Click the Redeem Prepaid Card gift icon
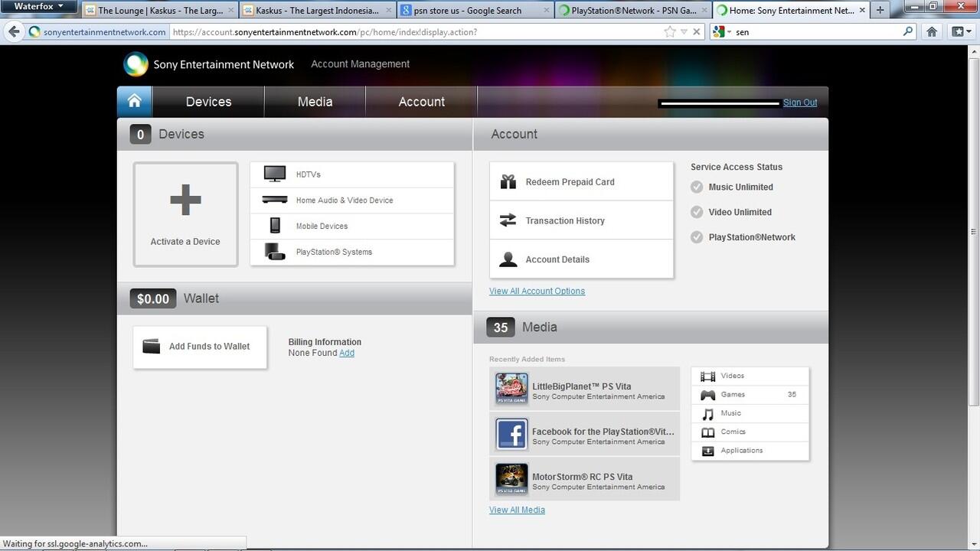The width and height of the screenshot is (980, 551). [508, 181]
